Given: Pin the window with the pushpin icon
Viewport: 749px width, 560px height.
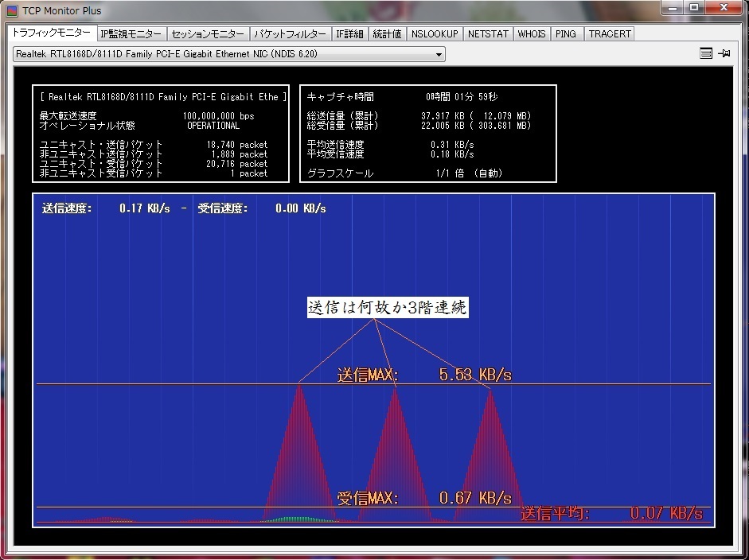Looking at the screenshot, I should click(724, 53).
